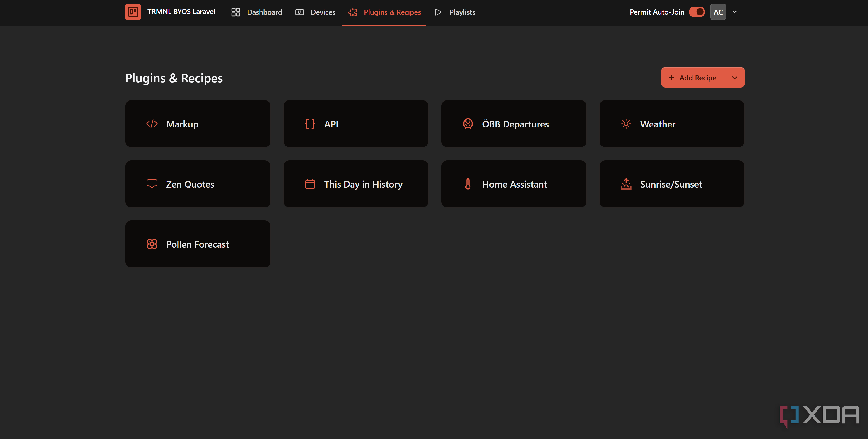The image size is (868, 439).
Task: Click the TRMNL logo icon
Action: [133, 12]
